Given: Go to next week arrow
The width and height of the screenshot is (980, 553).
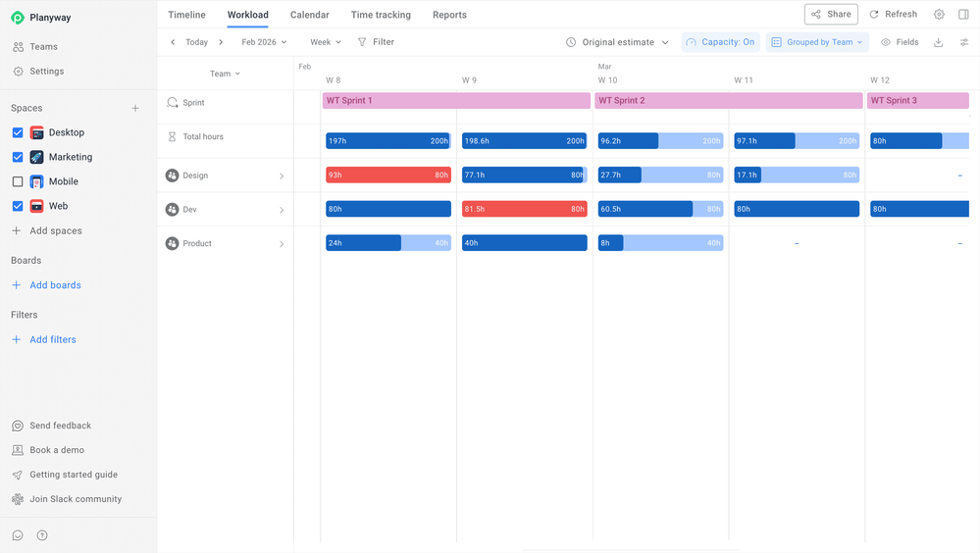Looking at the screenshot, I should (x=221, y=42).
